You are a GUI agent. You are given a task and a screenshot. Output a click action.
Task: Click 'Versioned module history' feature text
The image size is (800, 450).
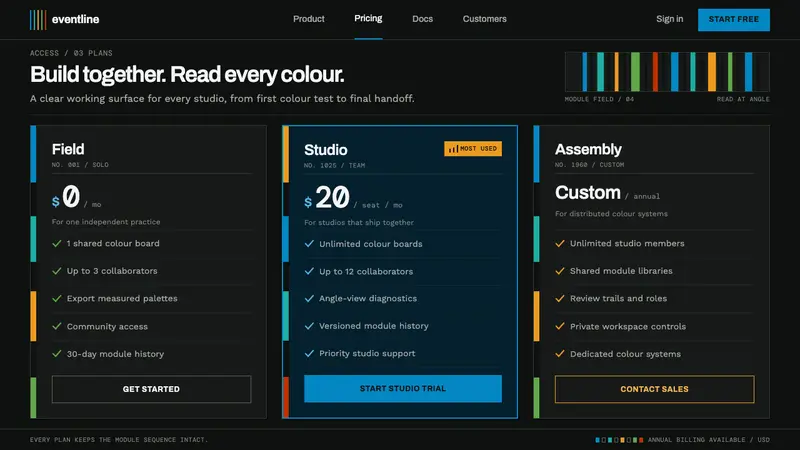pos(373,326)
